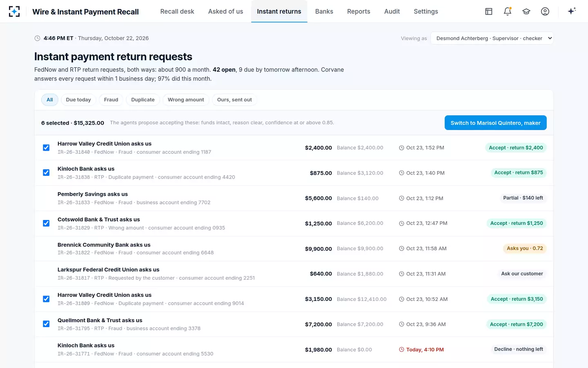Open the user account icon
Image resolution: width=588 pixels, height=368 pixels.
click(x=545, y=11)
